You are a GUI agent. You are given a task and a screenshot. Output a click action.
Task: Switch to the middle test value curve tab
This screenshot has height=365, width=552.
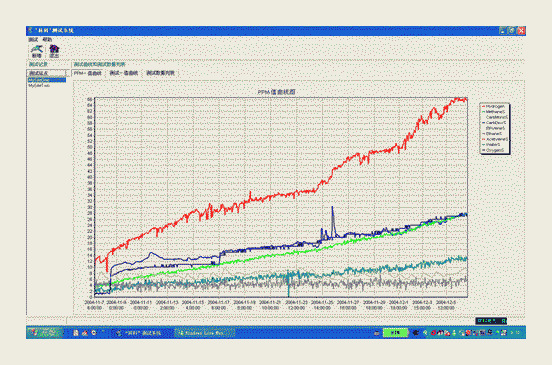point(124,73)
